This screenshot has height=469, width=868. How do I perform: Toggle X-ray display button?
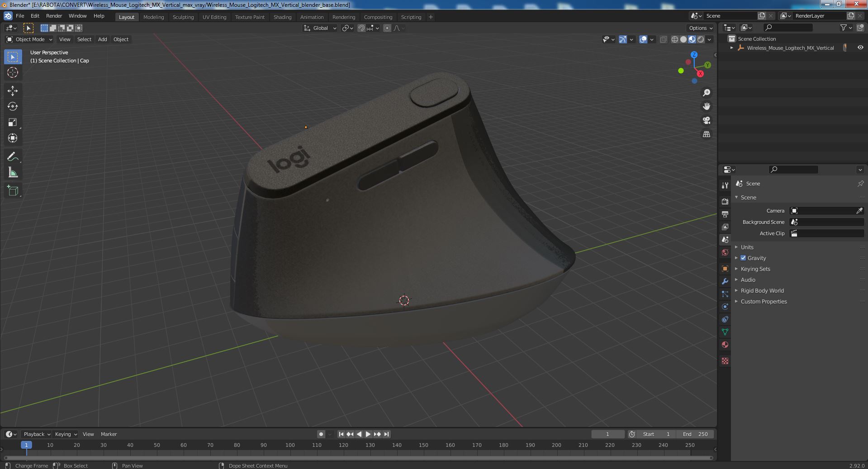pos(663,39)
